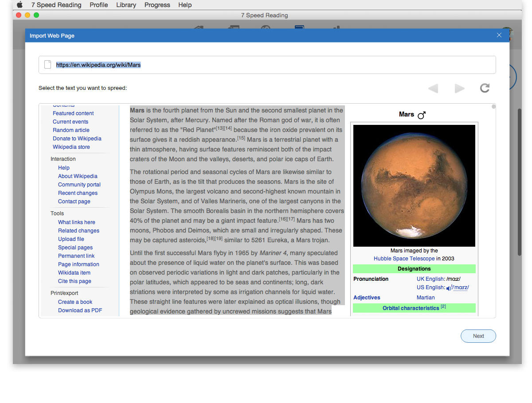Click the Designations green header row

point(414,269)
